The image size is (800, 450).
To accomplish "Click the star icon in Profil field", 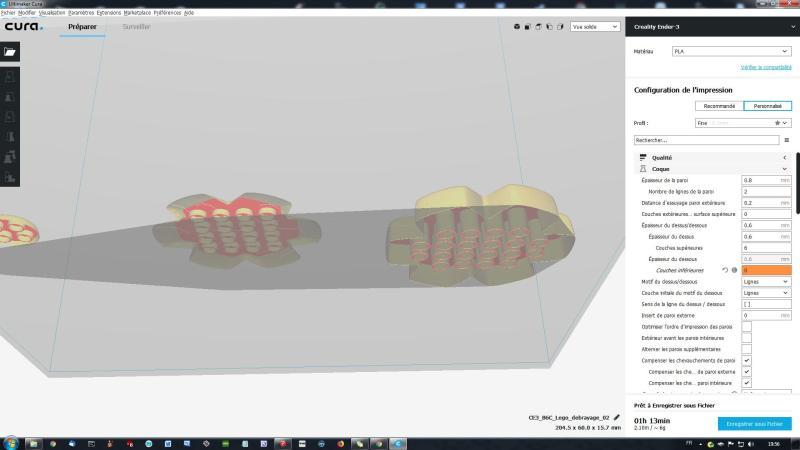I will (x=777, y=123).
